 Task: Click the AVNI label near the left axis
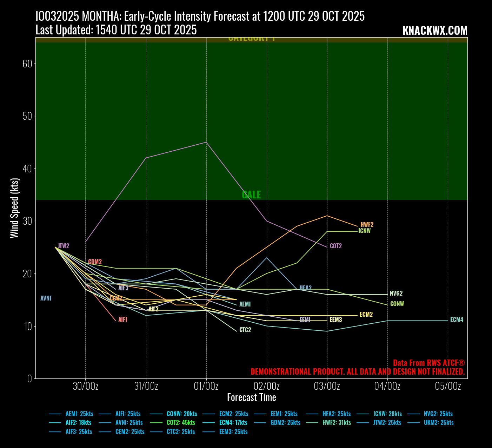click(46, 298)
